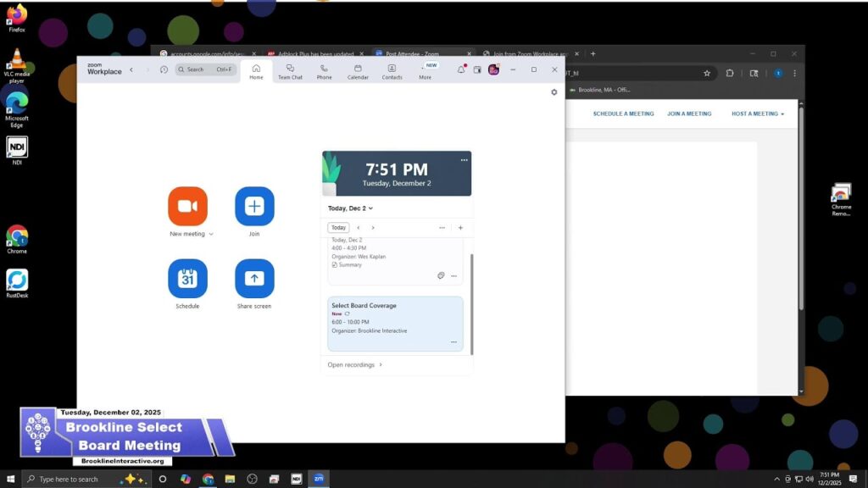The image size is (868, 488).
Task: Click the blue Join meeting icon
Action: click(254, 206)
